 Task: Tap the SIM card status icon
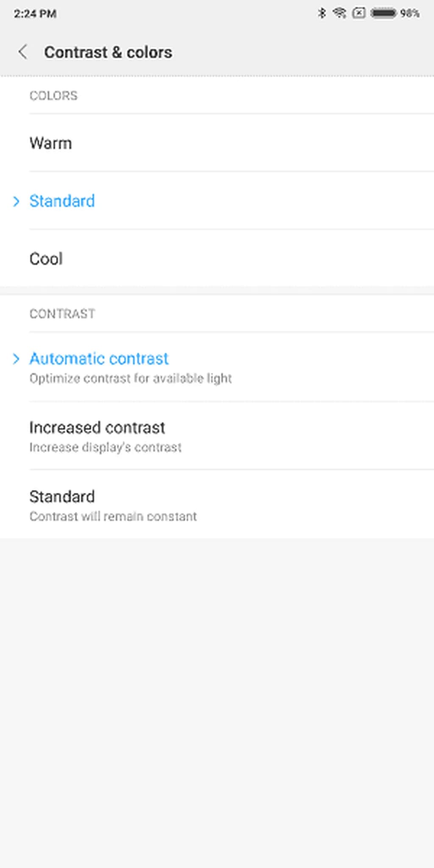point(359,13)
